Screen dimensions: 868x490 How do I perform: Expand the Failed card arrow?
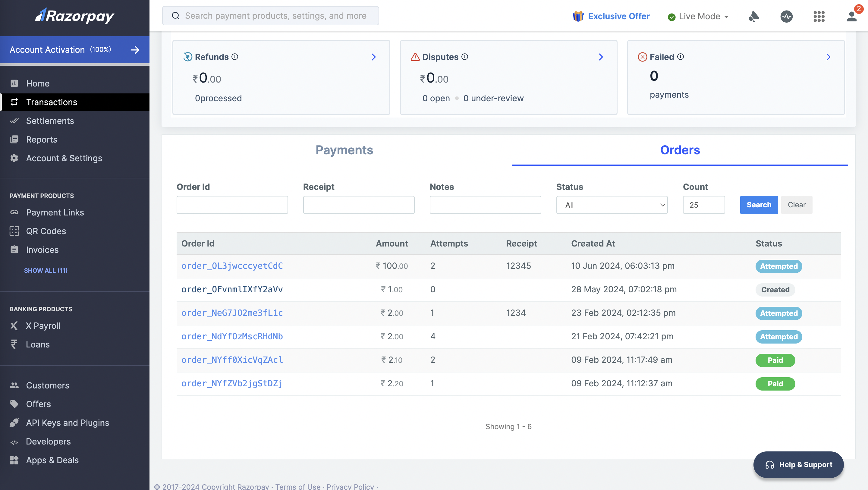[829, 57]
